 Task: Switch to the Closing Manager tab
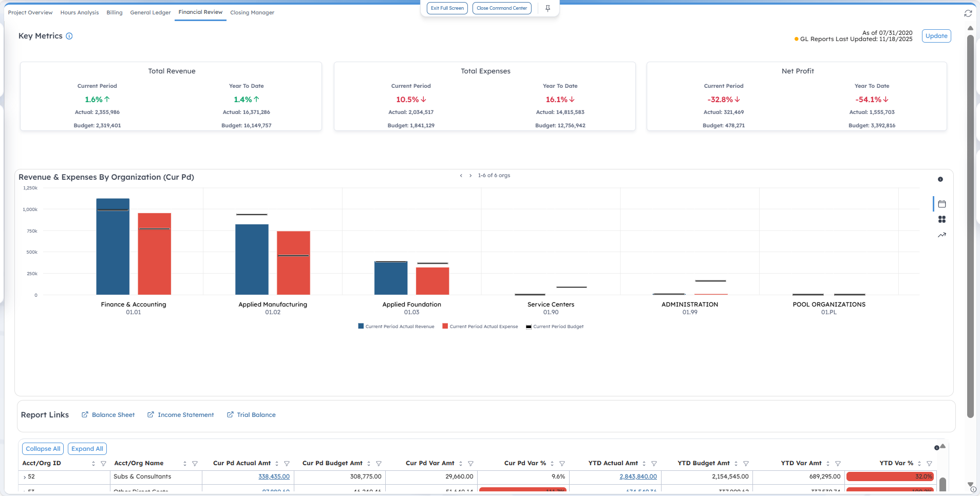click(252, 12)
